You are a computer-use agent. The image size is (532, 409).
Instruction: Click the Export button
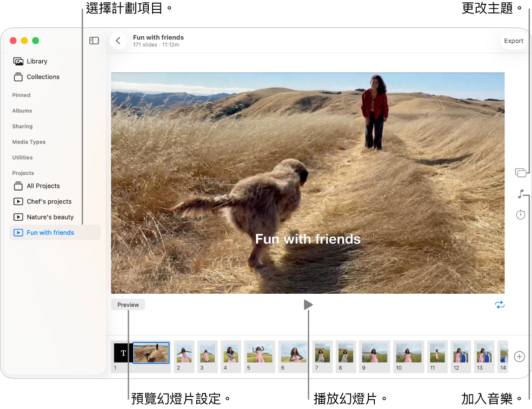pos(513,41)
